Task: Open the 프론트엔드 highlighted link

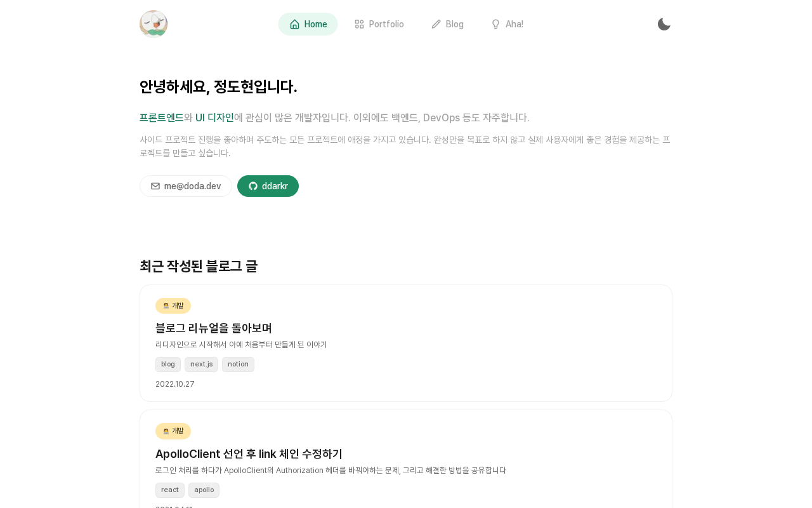Action: click(162, 117)
